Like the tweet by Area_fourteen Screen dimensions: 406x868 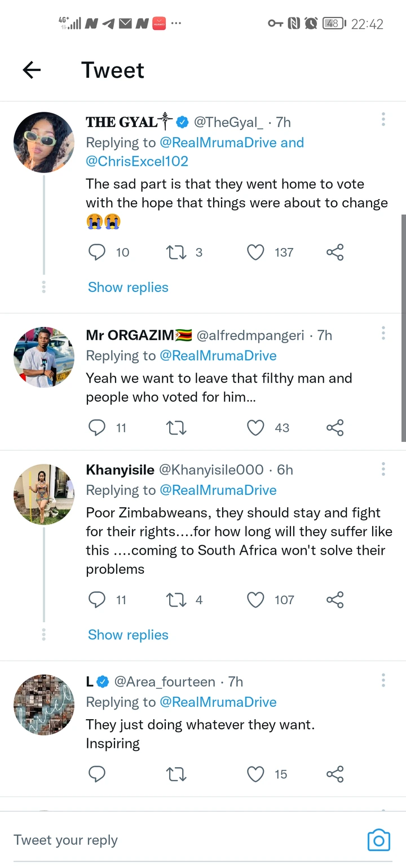point(256,774)
